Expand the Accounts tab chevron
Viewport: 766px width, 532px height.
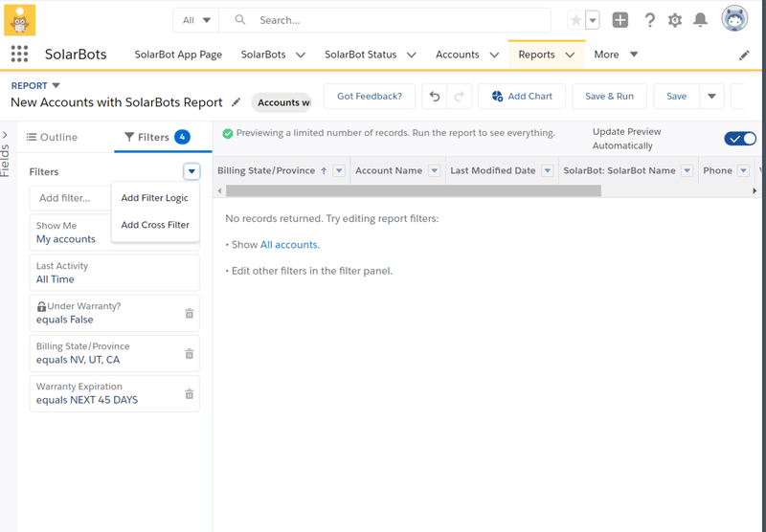pyautogui.click(x=494, y=55)
